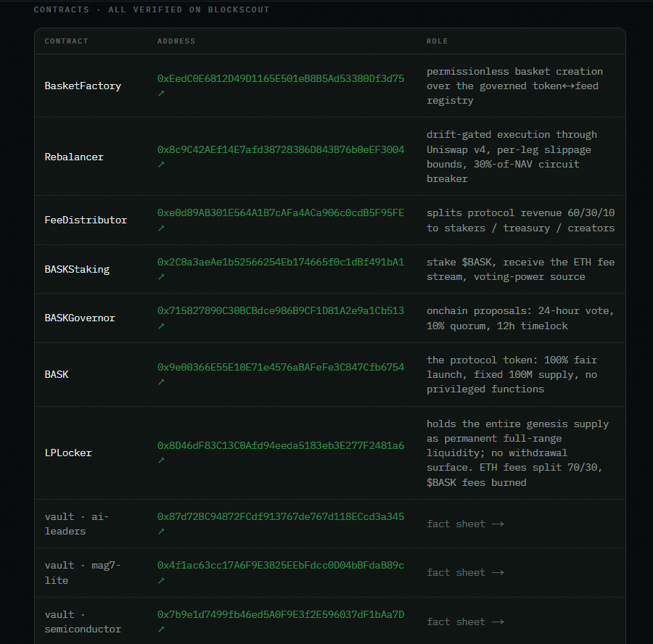Open external link arrow for ai-leaders vault address
This screenshot has height=644, width=653.
pyautogui.click(x=161, y=531)
